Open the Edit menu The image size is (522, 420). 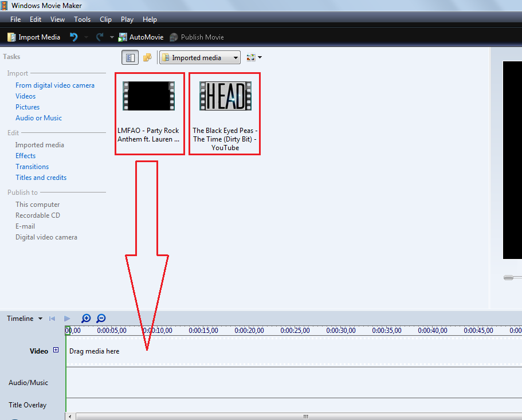[36, 19]
